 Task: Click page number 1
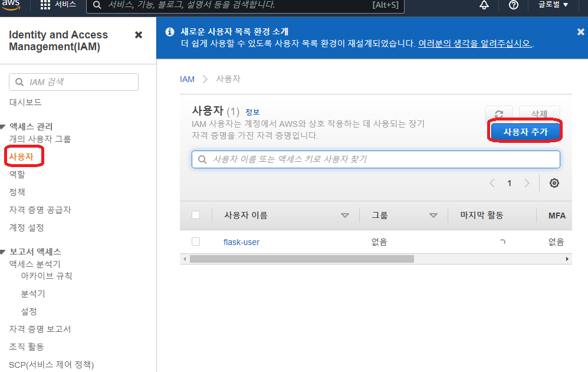509,183
